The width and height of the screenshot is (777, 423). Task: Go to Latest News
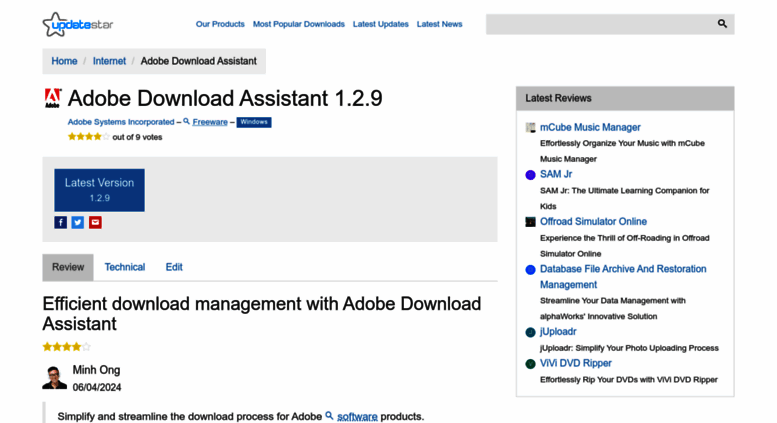(x=440, y=24)
